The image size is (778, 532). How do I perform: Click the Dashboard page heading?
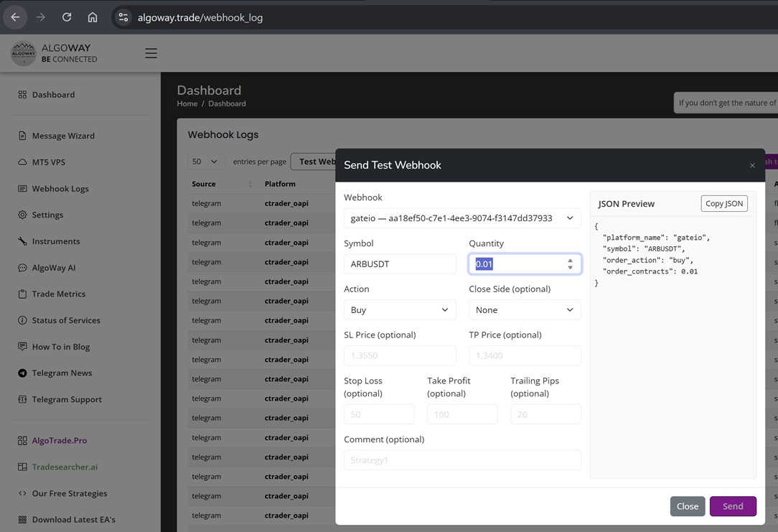coord(209,90)
